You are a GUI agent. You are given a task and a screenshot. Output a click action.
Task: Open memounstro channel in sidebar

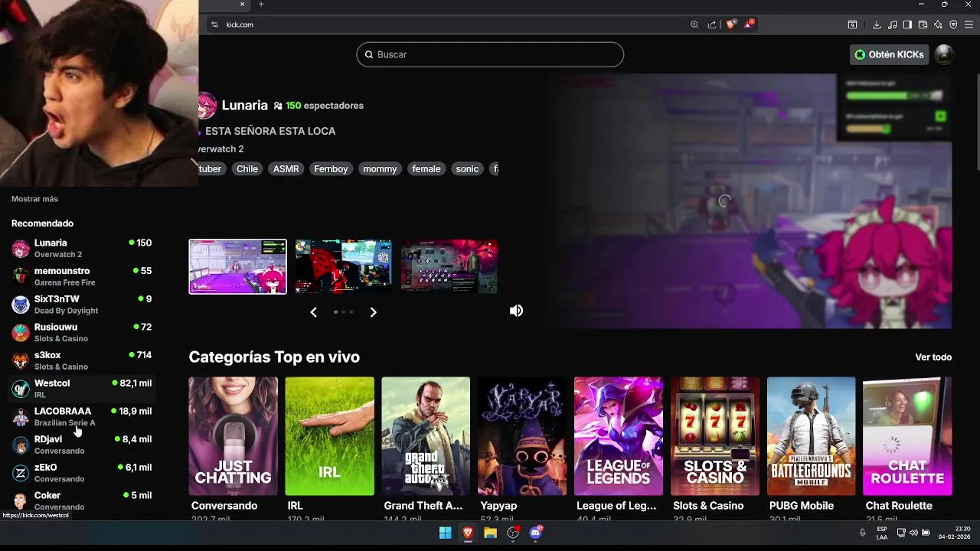pos(82,276)
